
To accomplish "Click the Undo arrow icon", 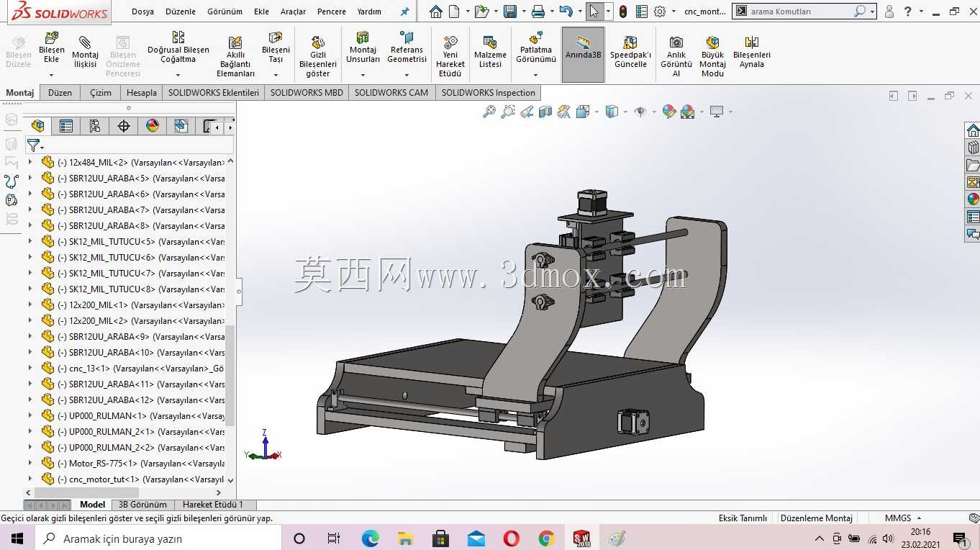I will click(x=566, y=12).
